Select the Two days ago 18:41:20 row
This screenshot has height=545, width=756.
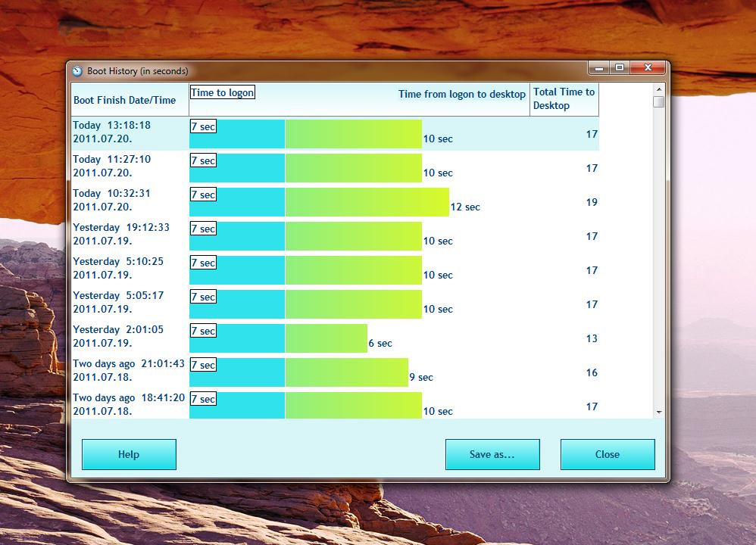point(335,405)
